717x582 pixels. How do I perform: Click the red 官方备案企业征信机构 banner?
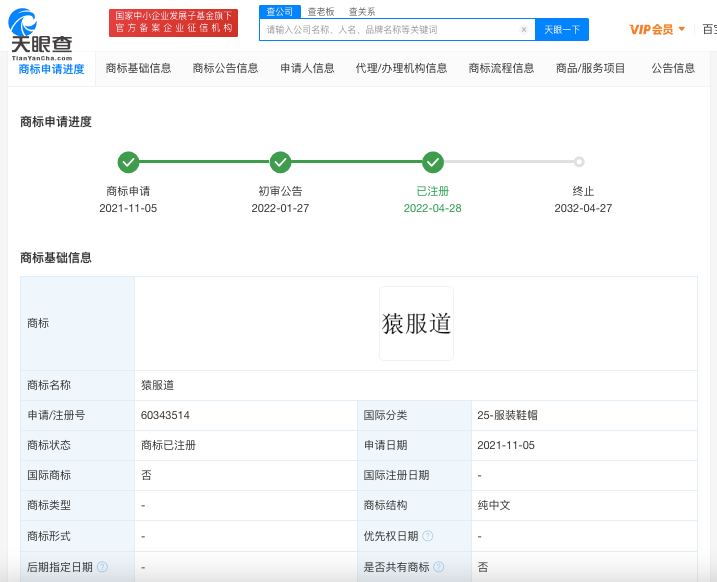click(174, 22)
